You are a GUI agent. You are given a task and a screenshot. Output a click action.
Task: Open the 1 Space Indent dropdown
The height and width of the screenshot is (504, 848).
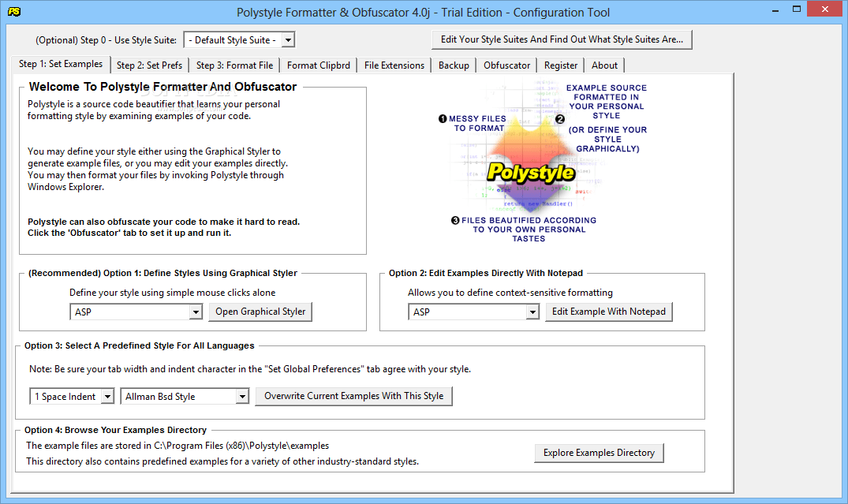point(107,397)
